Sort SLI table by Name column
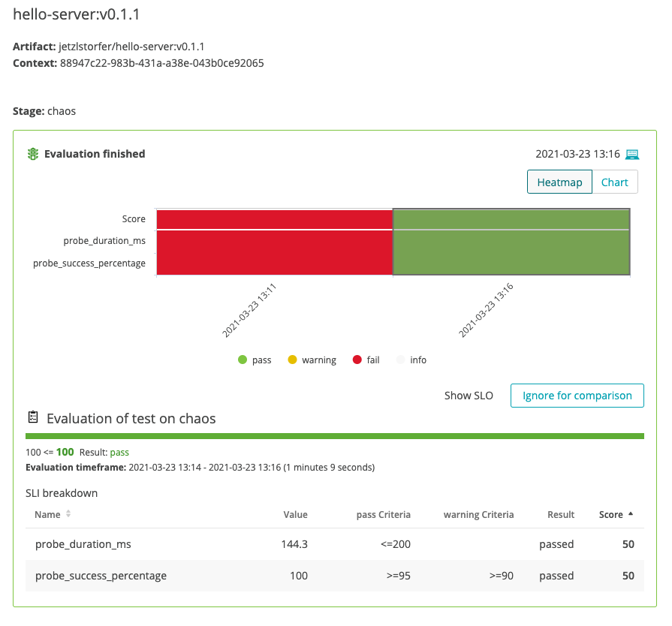Viewport: 672px width, 626px height. 53,514
